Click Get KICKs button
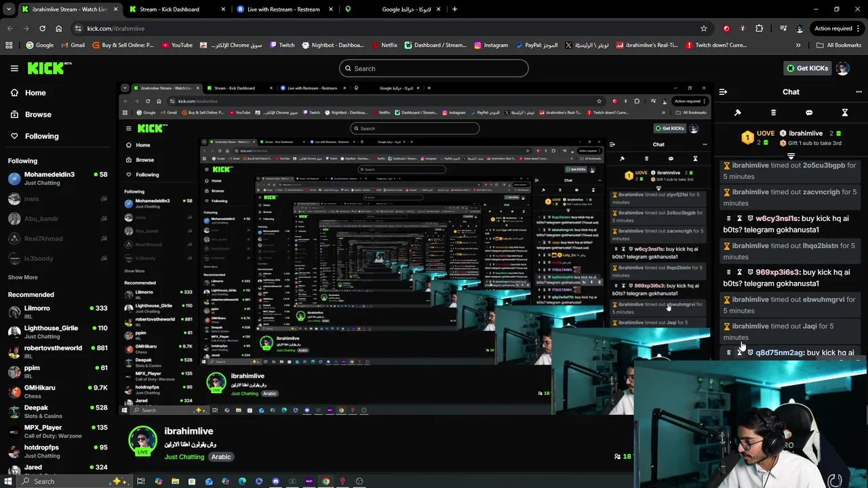 tap(806, 68)
